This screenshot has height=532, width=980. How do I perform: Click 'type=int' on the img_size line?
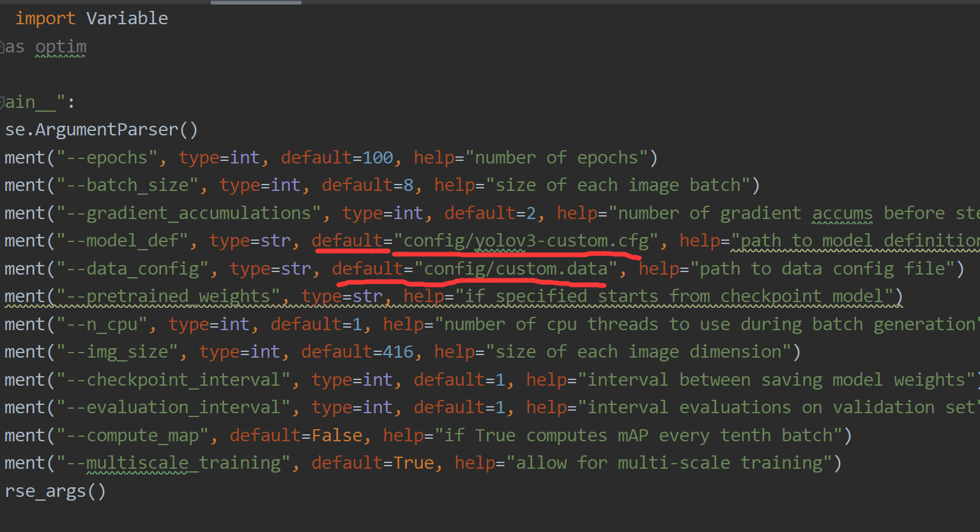point(240,352)
